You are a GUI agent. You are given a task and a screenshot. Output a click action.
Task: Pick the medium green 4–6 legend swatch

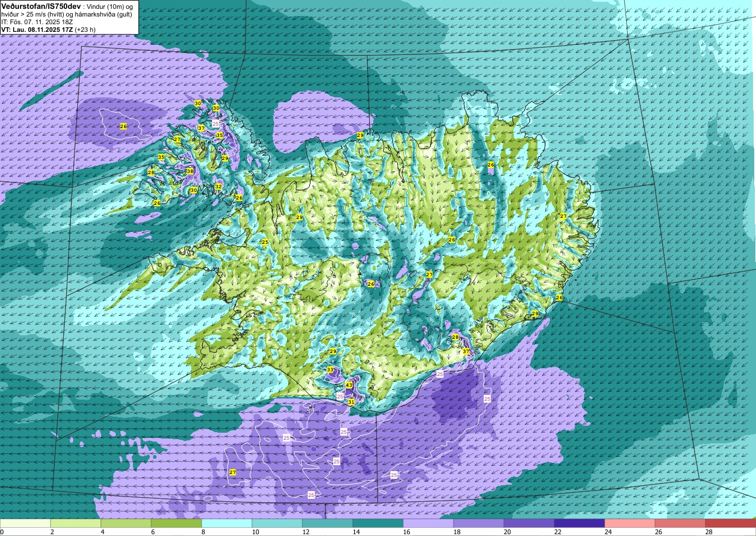126,523
